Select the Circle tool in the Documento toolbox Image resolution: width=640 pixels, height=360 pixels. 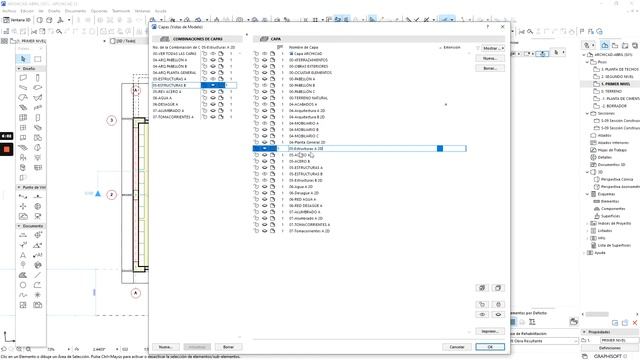23,285
